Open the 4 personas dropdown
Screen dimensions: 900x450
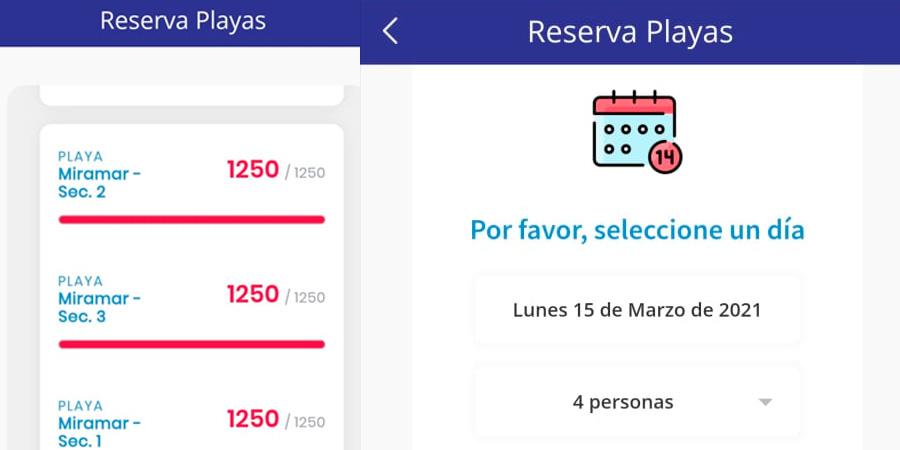pyautogui.click(x=623, y=402)
